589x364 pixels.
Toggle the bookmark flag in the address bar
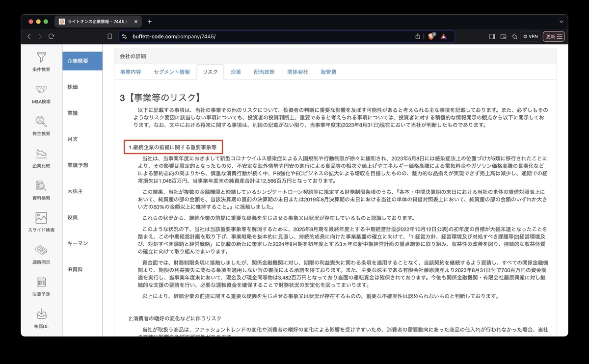109,36
